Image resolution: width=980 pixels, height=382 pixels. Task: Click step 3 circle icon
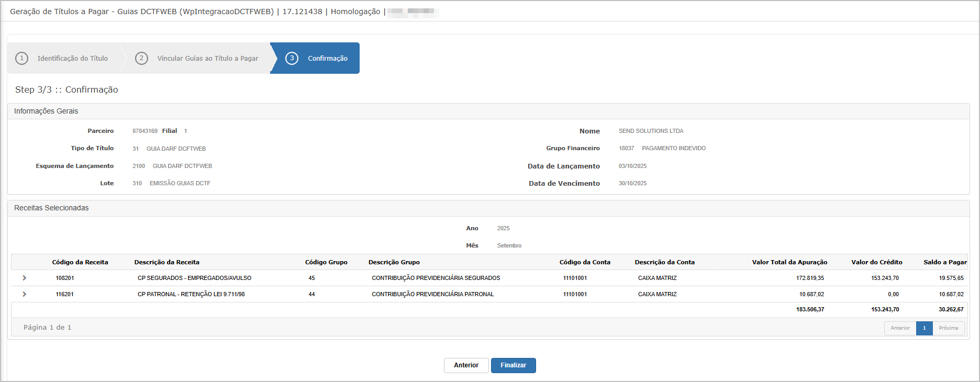point(292,58)
